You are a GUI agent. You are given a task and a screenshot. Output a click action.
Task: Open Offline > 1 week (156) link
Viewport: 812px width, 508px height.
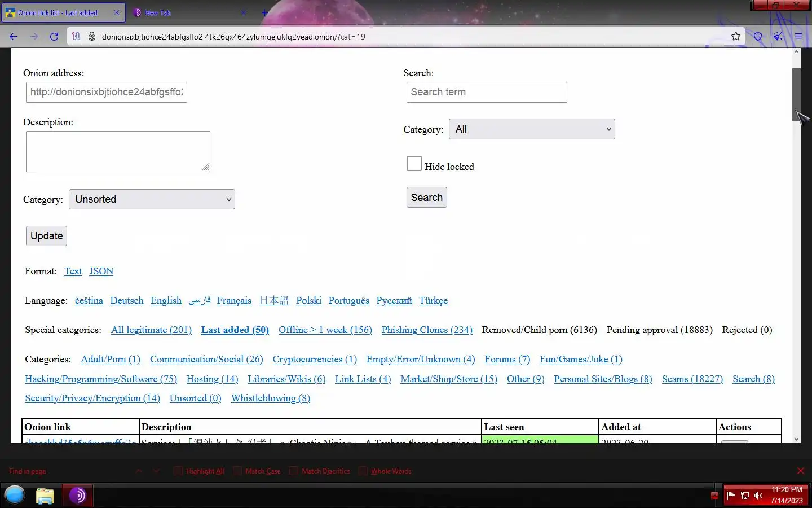(325, 330)
